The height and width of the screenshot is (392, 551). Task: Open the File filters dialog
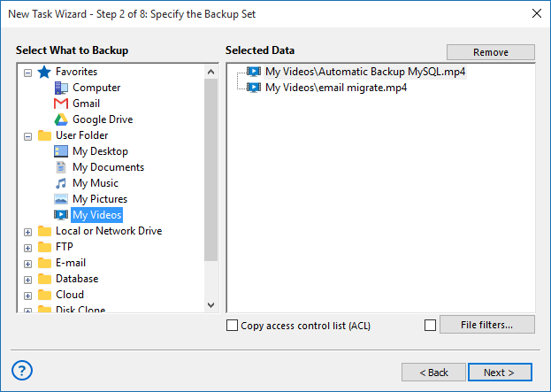[x=487, y=325]
